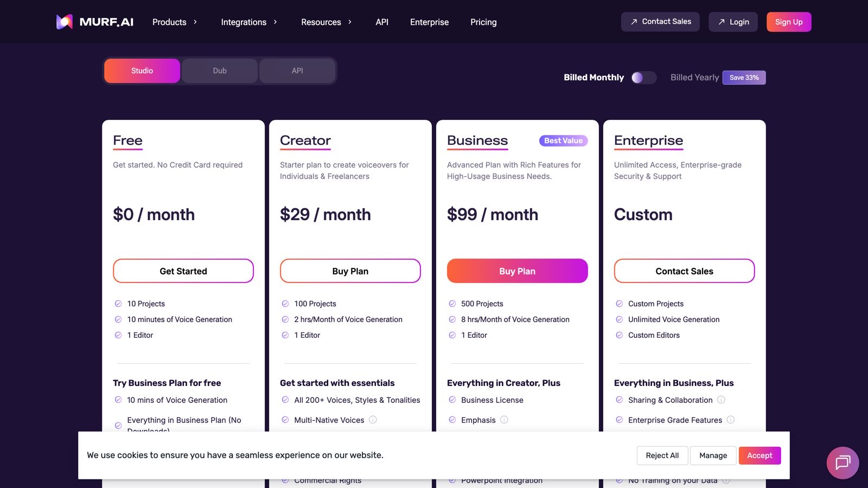Click Buy Plan on Creator plan
The height and width of the screenshot is (488, 868).
[x=350, y=271]
